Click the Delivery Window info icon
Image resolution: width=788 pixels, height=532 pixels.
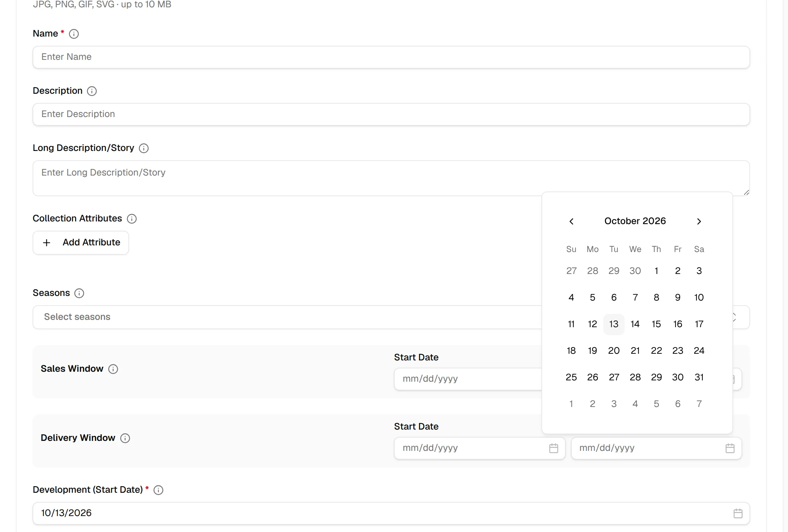click(125, 438)
